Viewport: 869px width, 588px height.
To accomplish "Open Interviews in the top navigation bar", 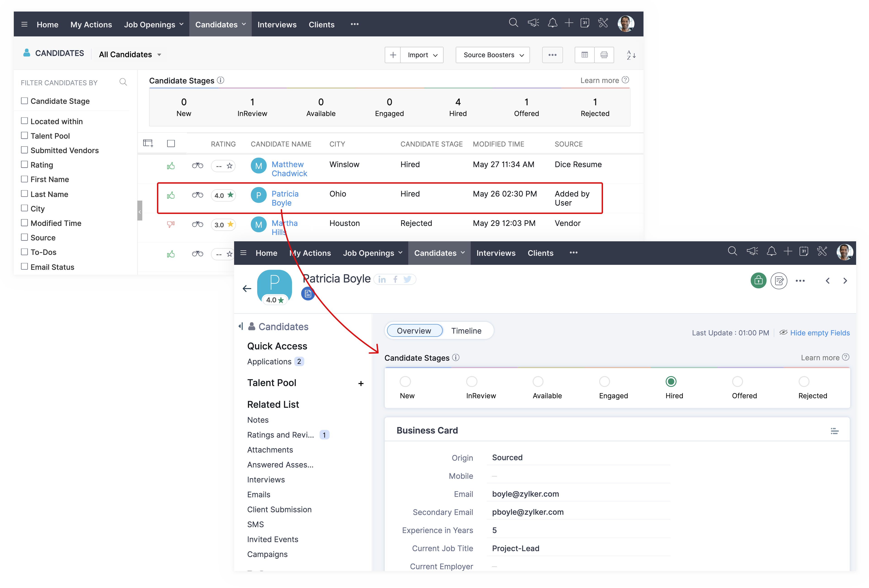I will [277, 25].
